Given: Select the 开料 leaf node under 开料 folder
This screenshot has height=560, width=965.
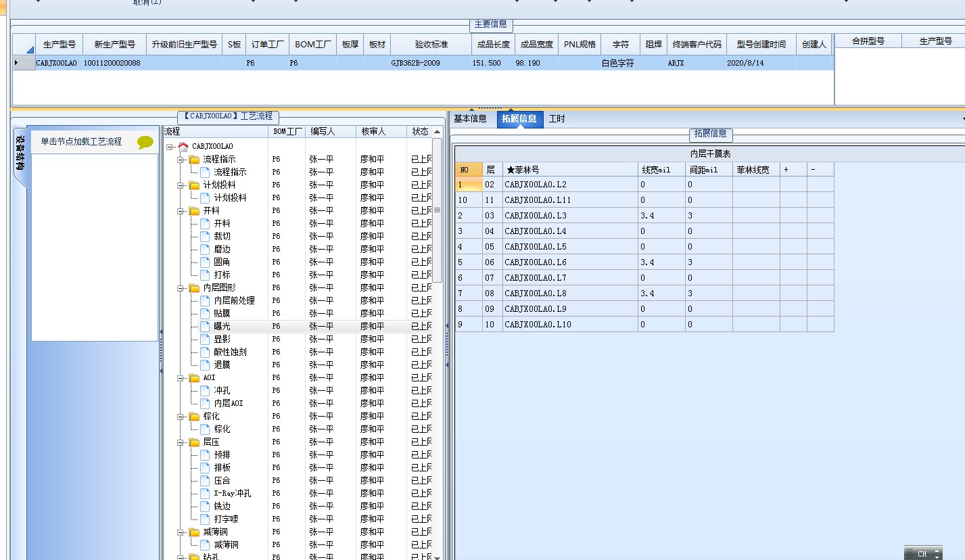Looking at the screenshot, I should [222, 223].
